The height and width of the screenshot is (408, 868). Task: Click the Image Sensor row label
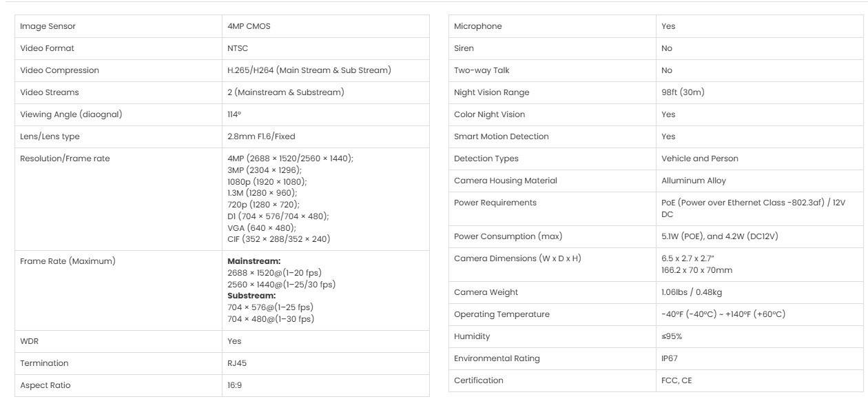[48, 26]
